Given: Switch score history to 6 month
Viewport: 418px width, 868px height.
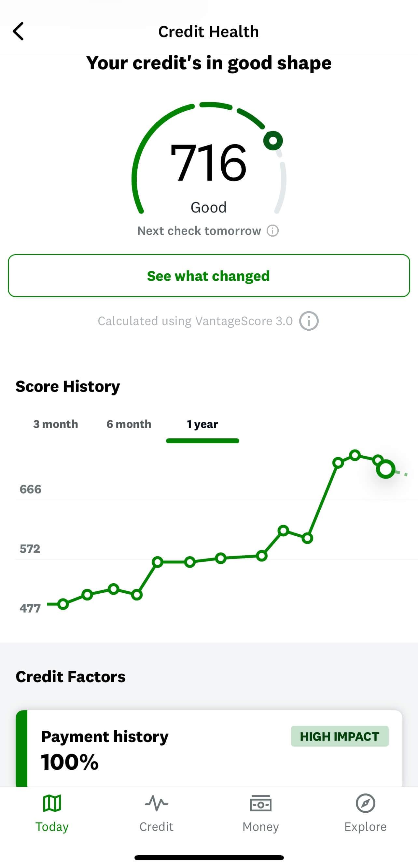Looking at the screenshot, I should pyautogui.click(x=129, y=424).
